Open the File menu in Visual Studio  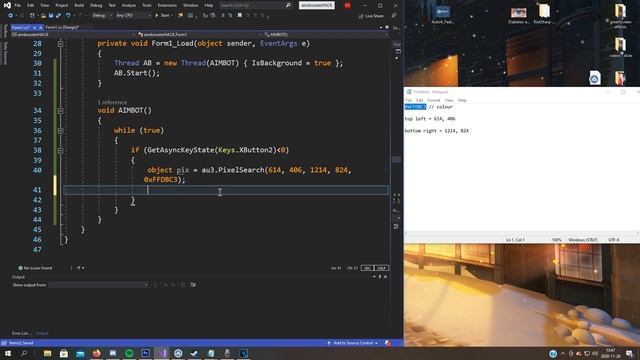(x=18, y=5)
